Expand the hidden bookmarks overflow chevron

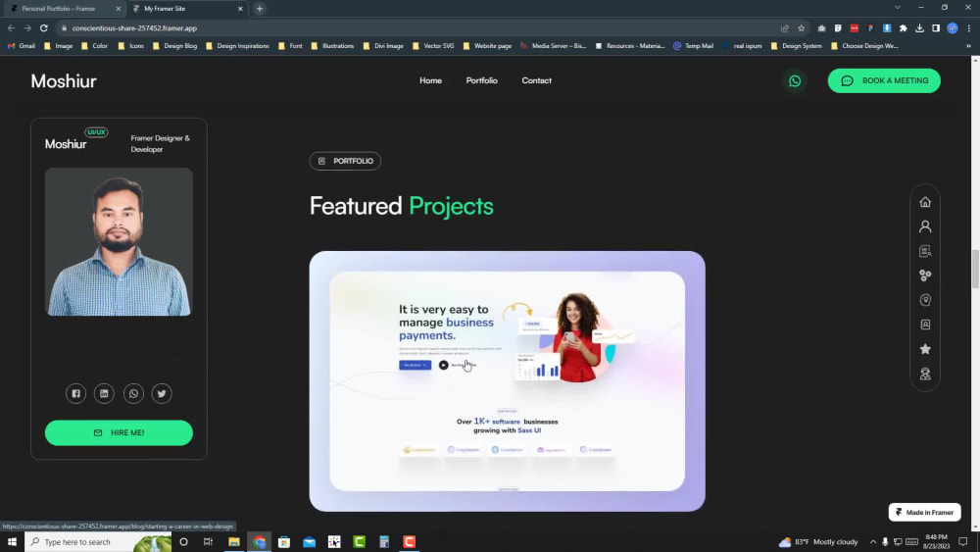(969, 46)
